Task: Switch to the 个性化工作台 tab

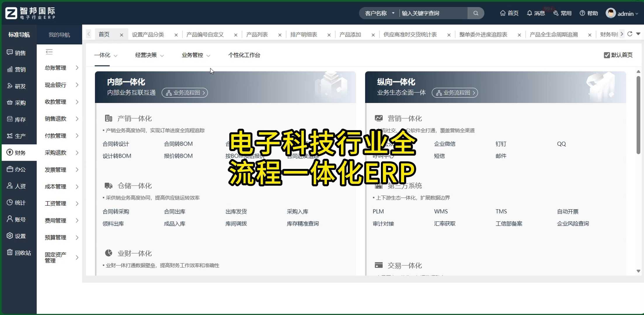Action: pos(244,55)
